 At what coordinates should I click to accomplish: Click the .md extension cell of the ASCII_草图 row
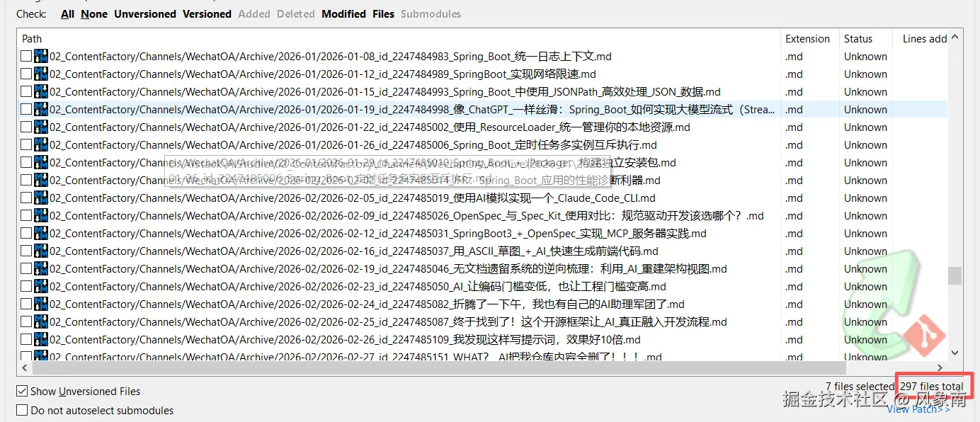[x=794, y=251]
